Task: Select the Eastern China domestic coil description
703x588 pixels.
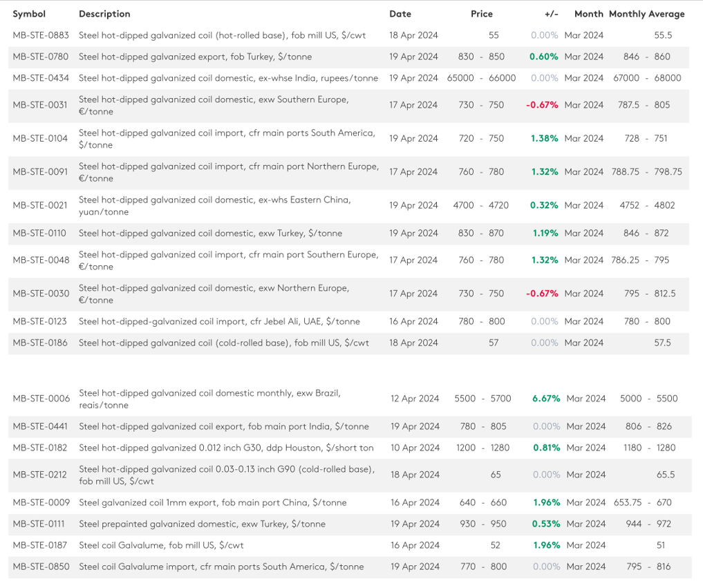Action: pyautogui.click(x=214, y=205)
